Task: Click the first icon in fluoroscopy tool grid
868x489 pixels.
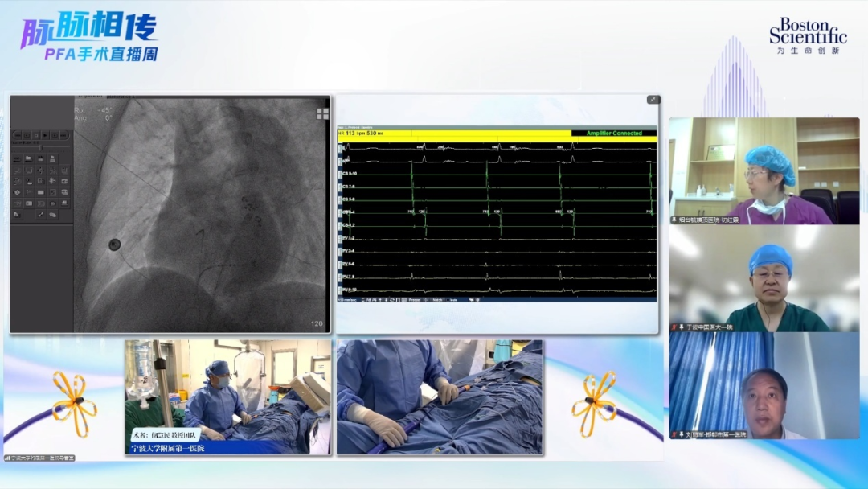Action: point(17,159)
